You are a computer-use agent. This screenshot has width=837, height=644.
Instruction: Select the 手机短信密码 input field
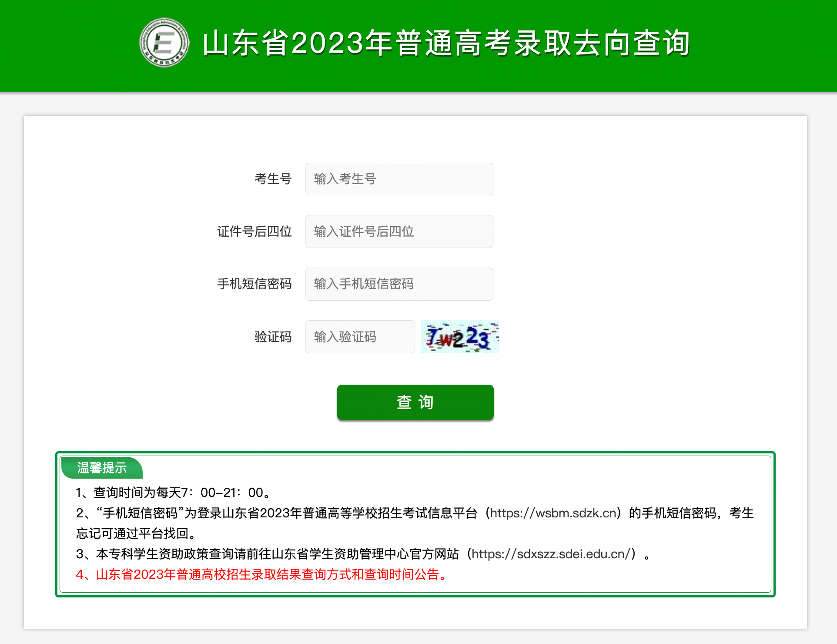(x=399, y=284)
